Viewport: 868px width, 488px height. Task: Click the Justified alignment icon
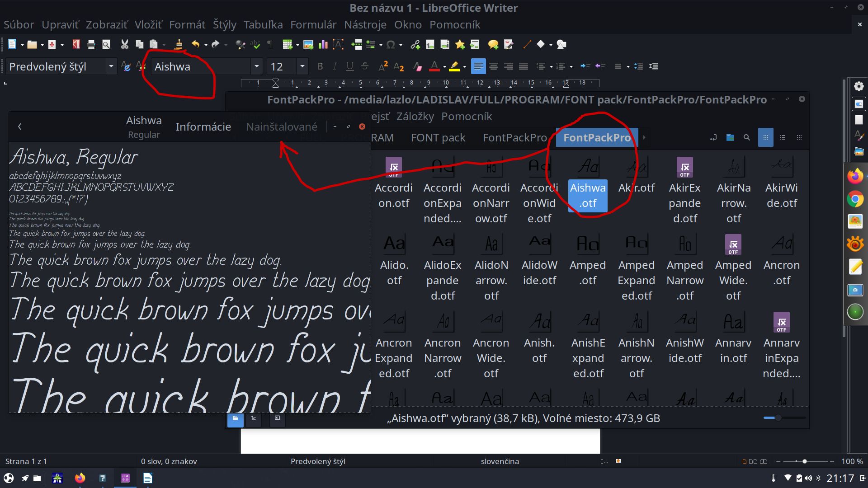coord(523,66)
